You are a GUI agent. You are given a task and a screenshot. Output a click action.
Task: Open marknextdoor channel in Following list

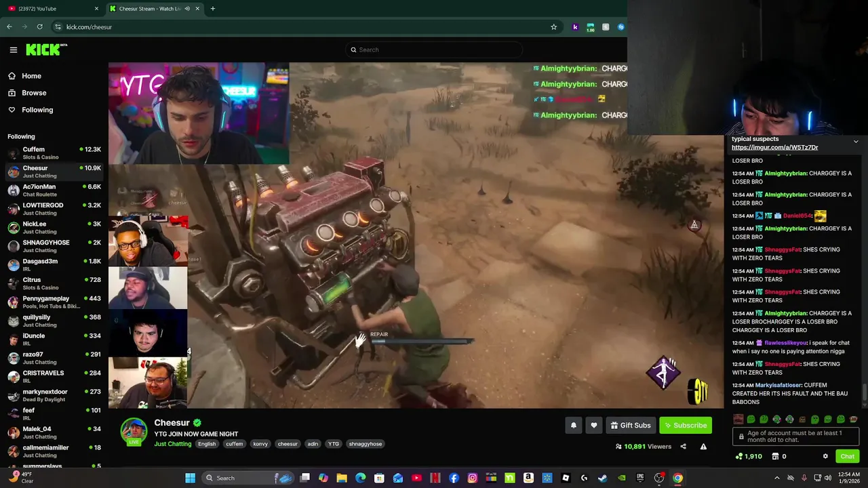tap(54, 395)
